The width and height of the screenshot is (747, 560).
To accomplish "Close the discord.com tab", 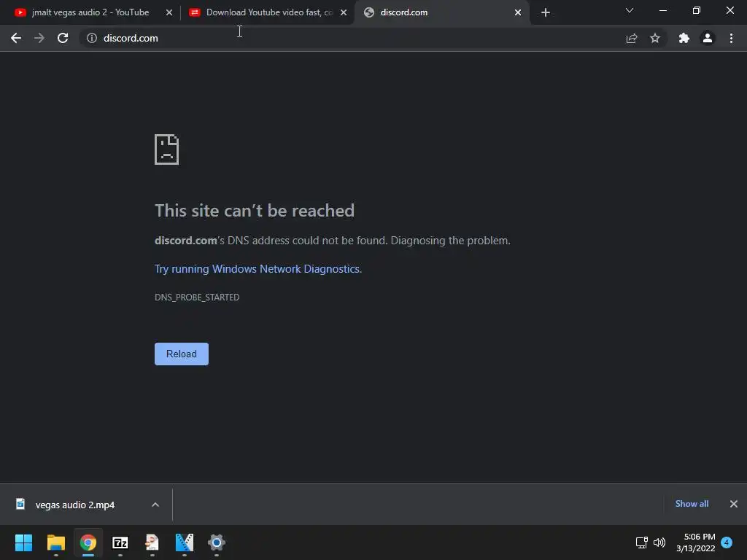I will click(518, 12).
